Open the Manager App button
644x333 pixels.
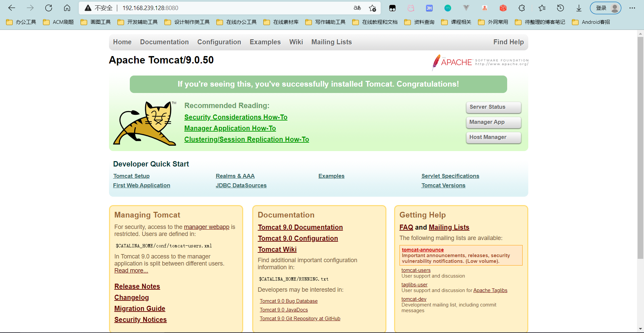click(494, 122)
